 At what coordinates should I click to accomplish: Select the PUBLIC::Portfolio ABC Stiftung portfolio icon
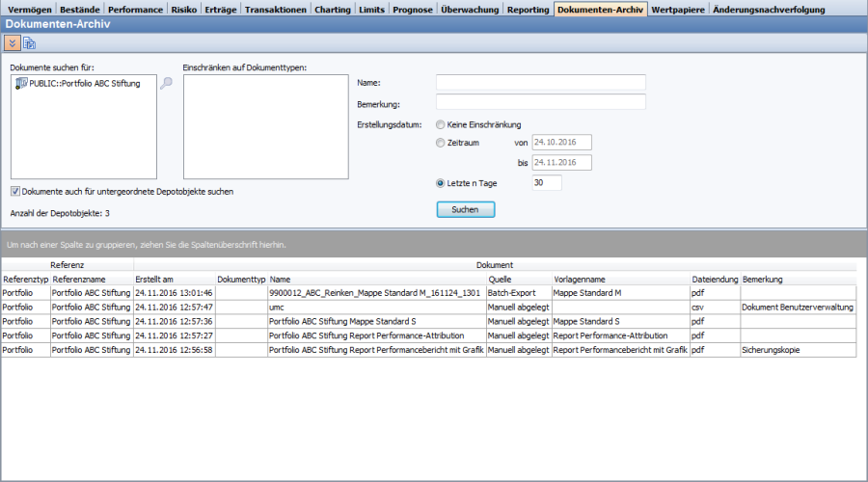coord(21,84)
